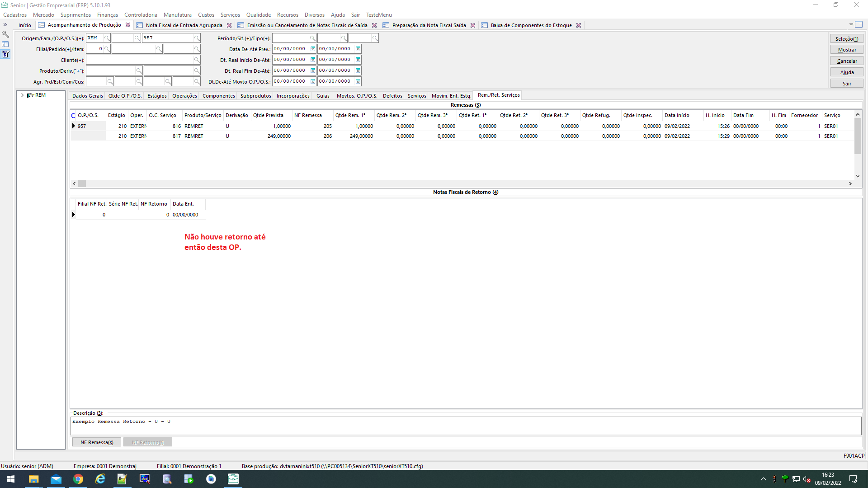The image size is (868, 488).
Task: Close the Nota Fiscal de Entrada Agrupada tab
Action: coord(229,25)
